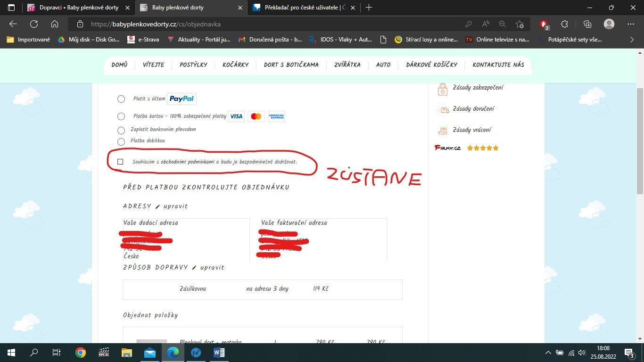Open the tab actions menu
This screenshot has width=644, height=362.
[11, 8]
